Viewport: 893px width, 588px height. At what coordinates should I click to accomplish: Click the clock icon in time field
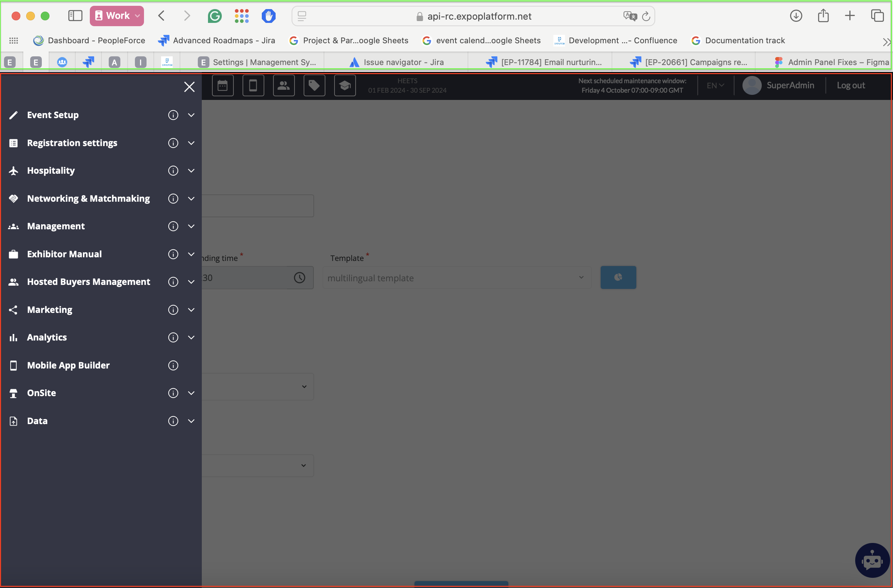point(299,278)
